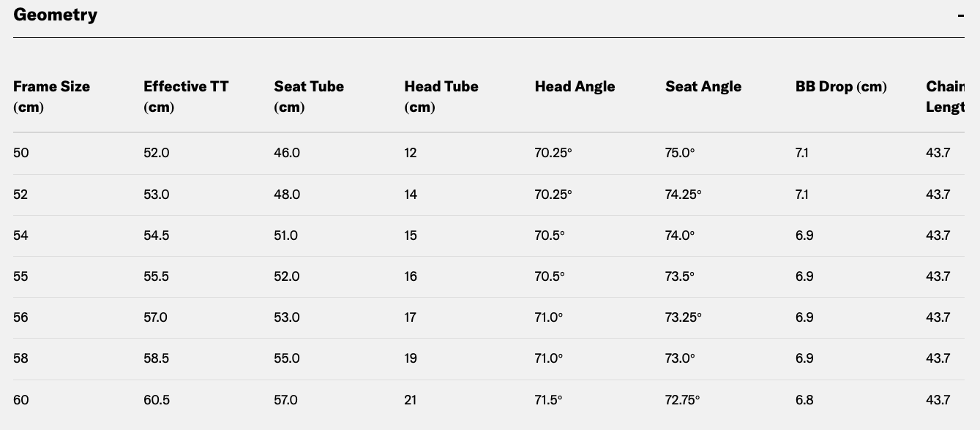Select the 53.0 seat tube value
The width and height of the screenshot is (980, 430).
[287, 317]
